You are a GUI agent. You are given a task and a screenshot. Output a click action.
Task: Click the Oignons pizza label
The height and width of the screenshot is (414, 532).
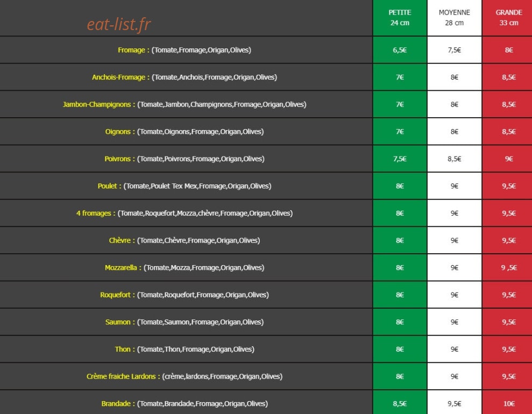118,132
